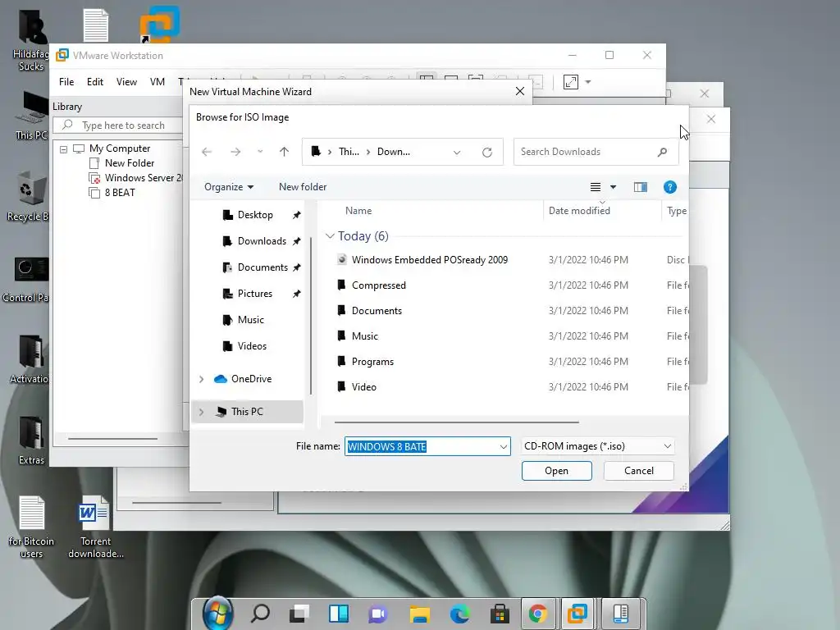Change the file view layout icon
Screen dimensions: 840x630
coord(596,187)
